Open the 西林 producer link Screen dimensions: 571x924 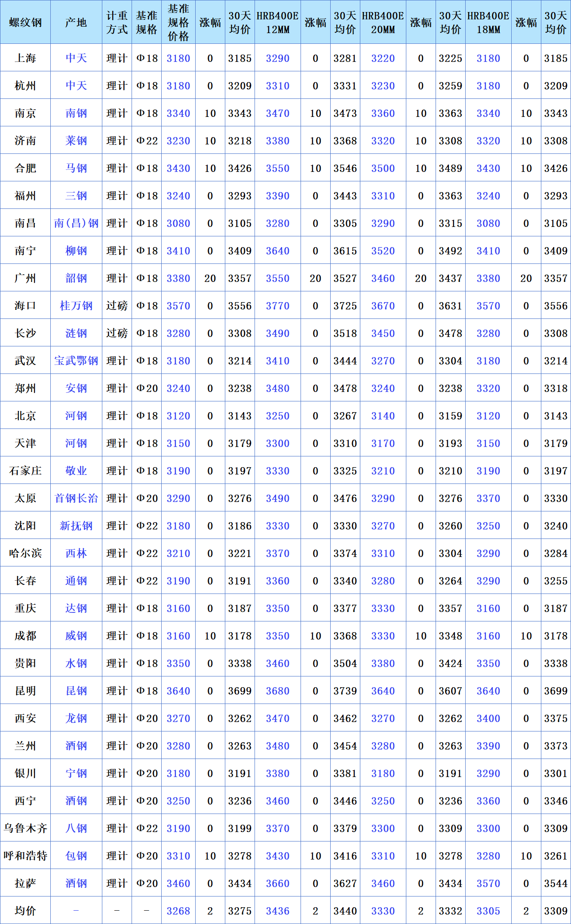point(76,553)
